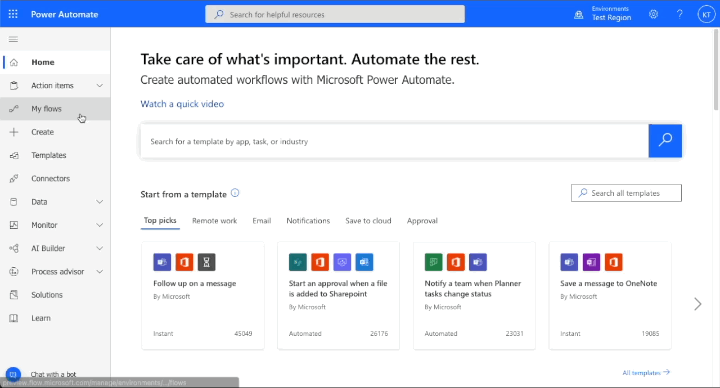Show next templates with right arrow
The image size is (720, 388).
[698, 304]
